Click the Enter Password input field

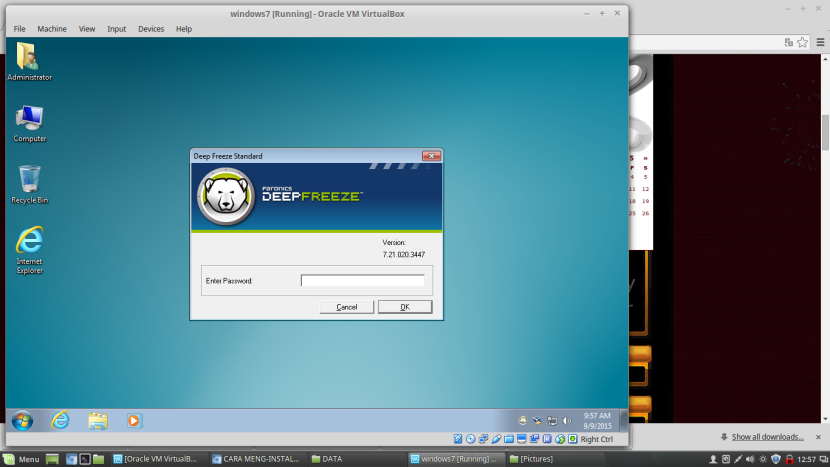363,280
